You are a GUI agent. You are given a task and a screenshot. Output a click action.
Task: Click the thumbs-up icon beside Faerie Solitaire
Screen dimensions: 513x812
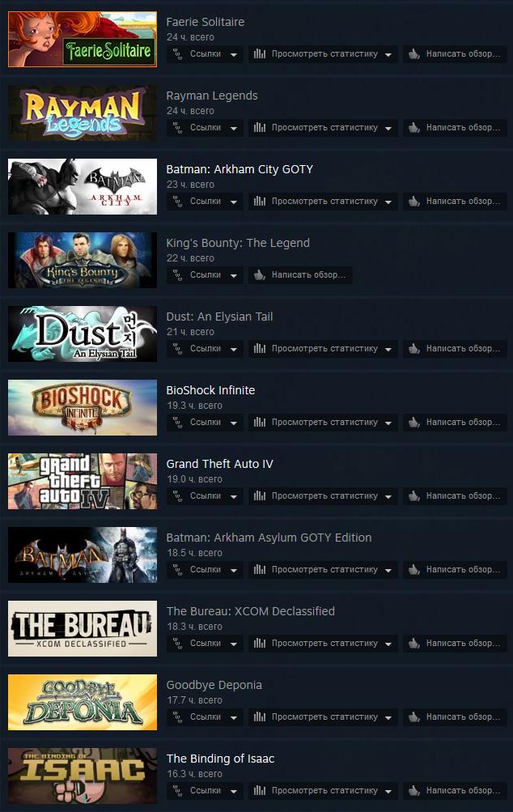pyautogui.click(x=414, y=54)
